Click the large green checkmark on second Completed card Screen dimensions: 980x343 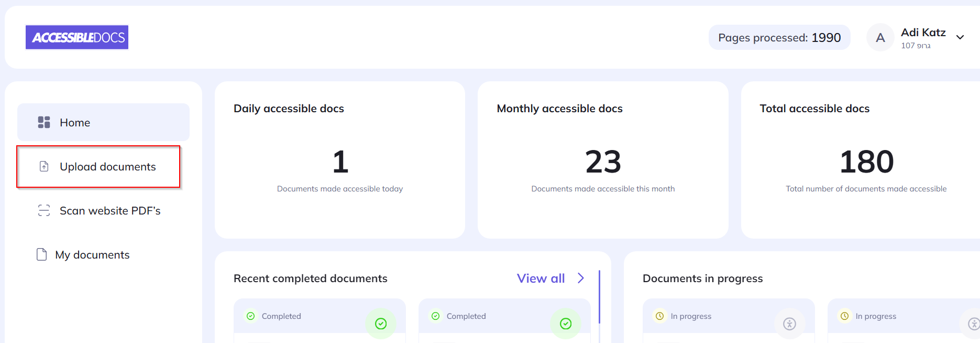(566, 324)
